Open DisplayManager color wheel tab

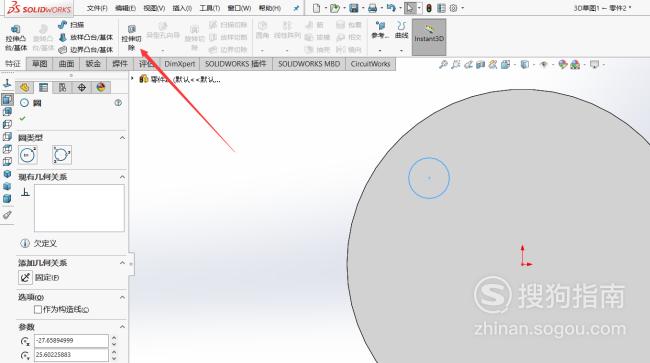(x=101, y=87)
